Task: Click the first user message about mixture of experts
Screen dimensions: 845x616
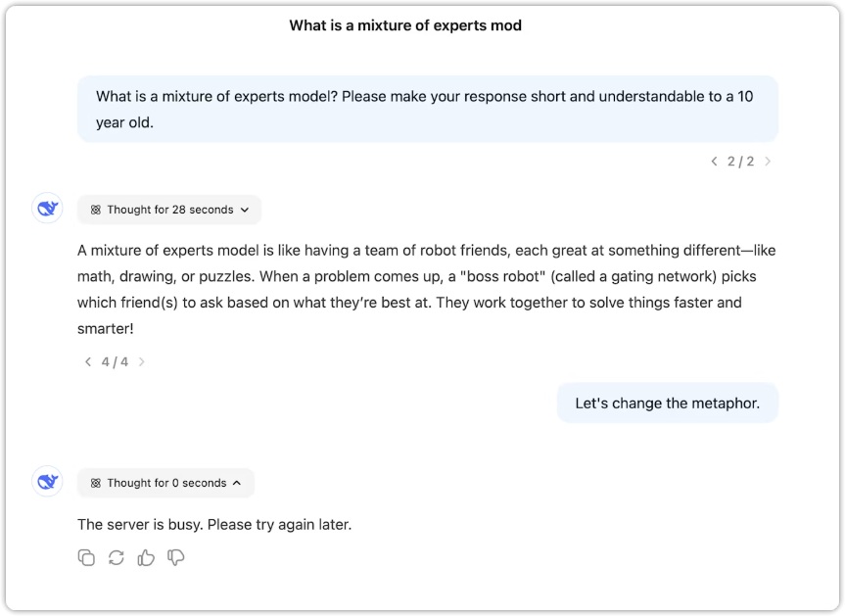Action: pyautogui.click(x=427, y=109)
